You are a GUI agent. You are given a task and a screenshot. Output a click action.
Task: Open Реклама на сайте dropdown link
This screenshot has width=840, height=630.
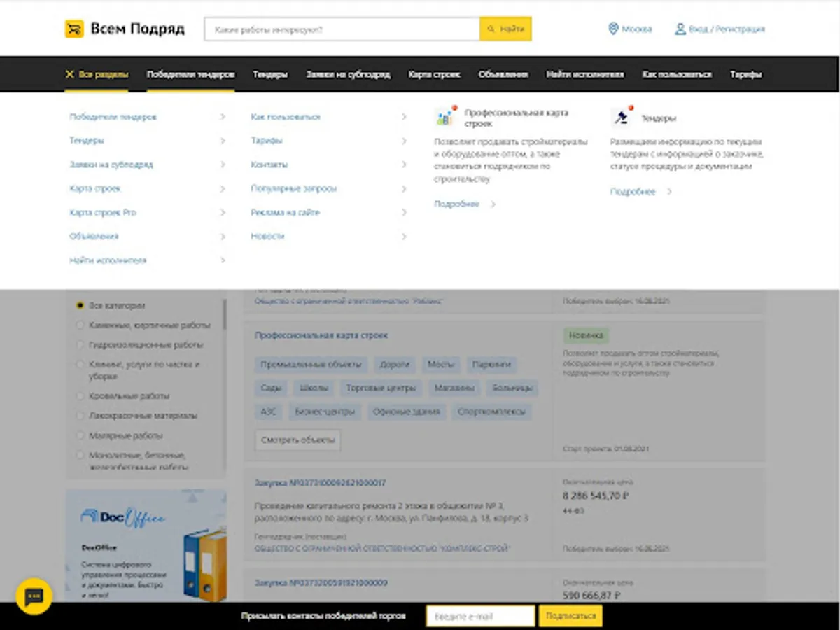coord(285,212)
